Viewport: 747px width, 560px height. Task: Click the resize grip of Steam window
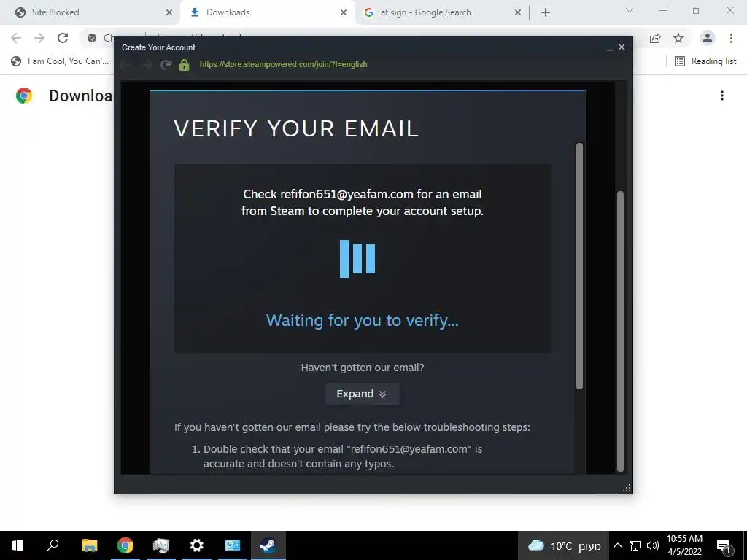[627, 488]
